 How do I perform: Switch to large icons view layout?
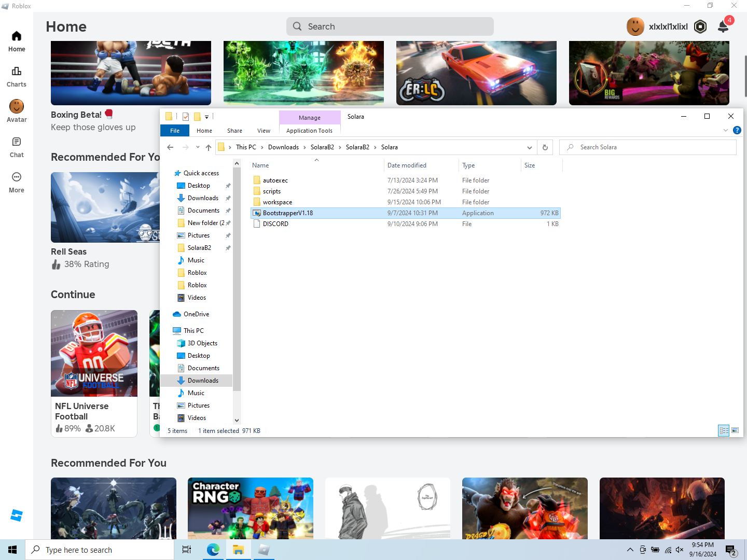point(735,430)
